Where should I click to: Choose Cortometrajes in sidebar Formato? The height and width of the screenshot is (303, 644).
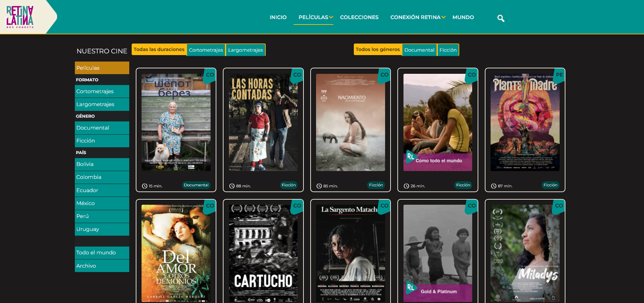(102, 91)
